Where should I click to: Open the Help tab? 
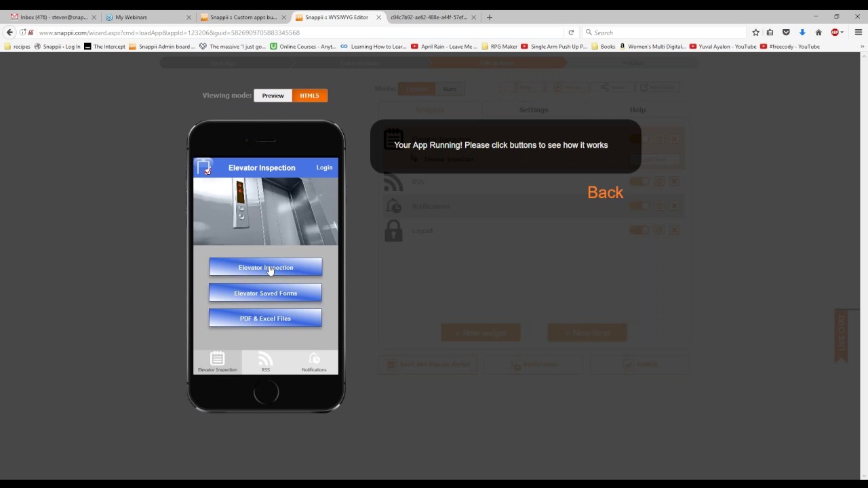pyautogui.click(x=637, y=110)
